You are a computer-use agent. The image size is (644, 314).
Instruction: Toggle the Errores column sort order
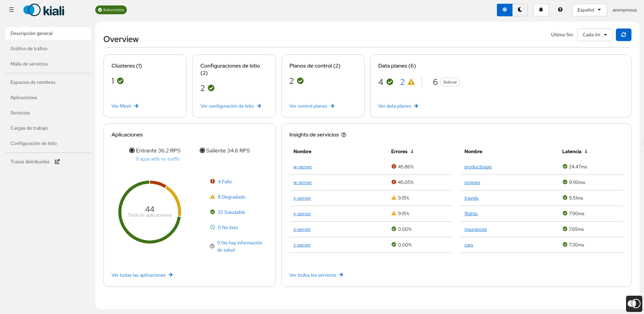(x=412, y=151)
